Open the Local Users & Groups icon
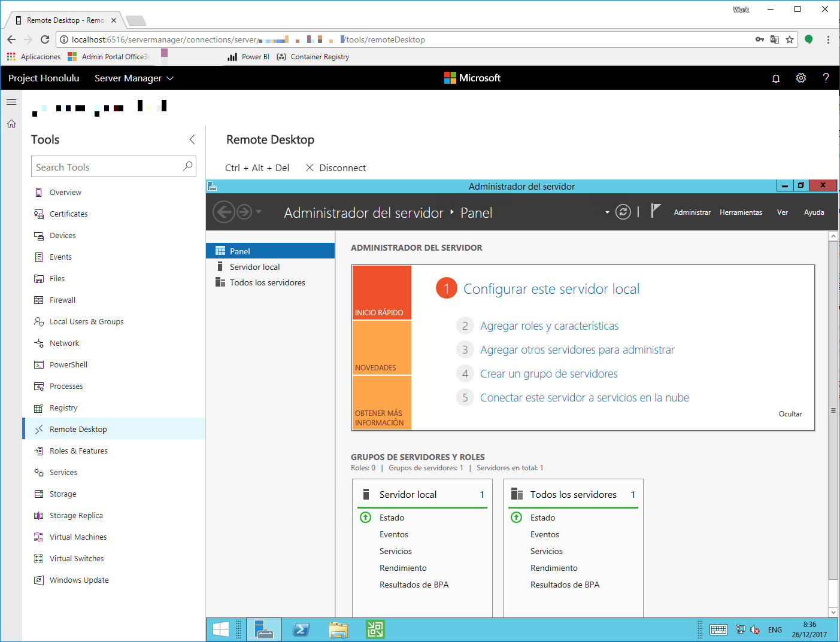Screen dimensions: 840x642 [39, 322]
